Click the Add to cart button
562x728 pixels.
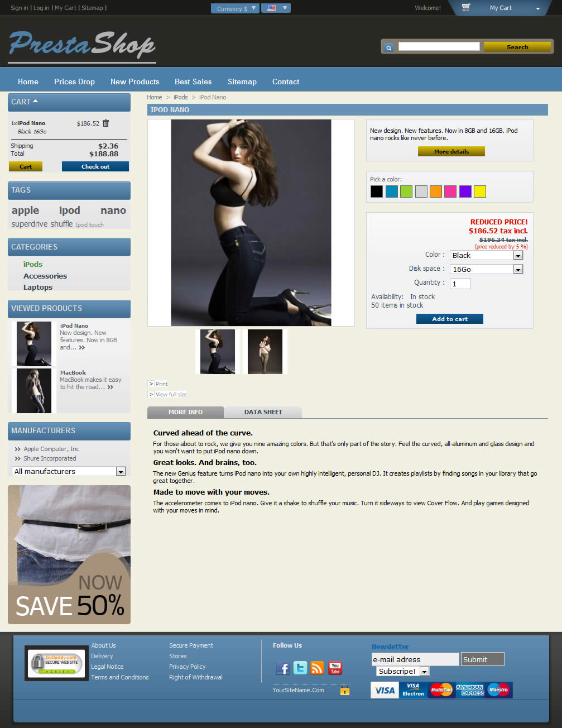tap(450, 319)
